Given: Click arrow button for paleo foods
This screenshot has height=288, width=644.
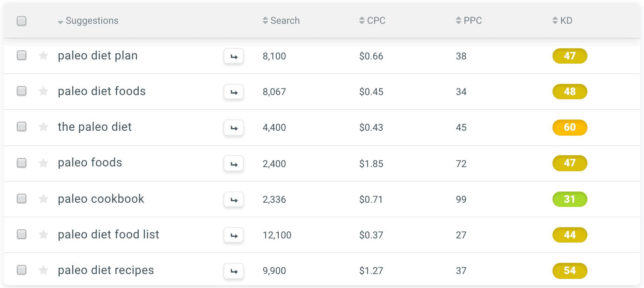Looking at the screenshot, I should coord(234,164).
